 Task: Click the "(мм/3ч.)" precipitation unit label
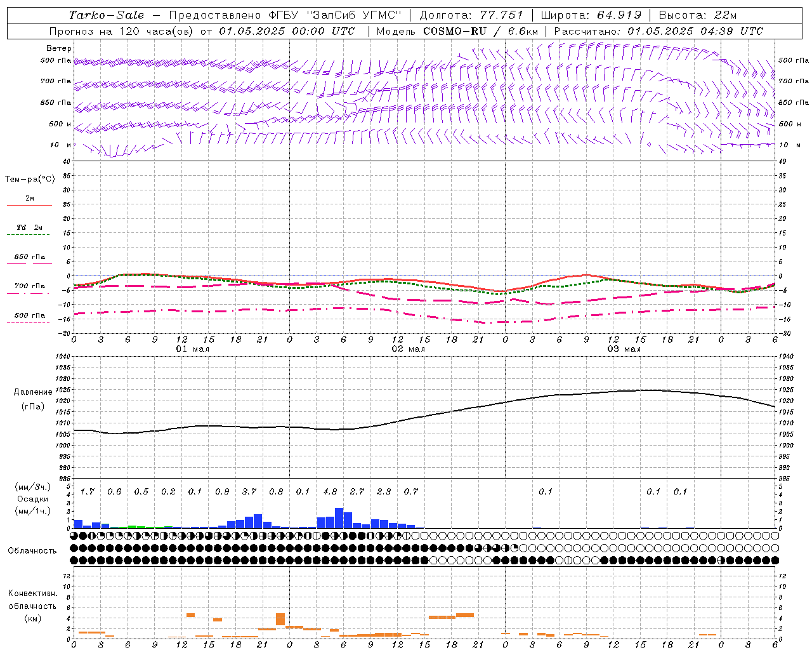[x=33, y=487]
